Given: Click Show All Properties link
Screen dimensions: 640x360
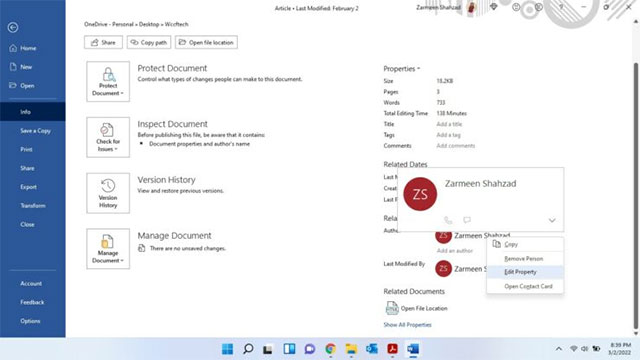Looking at the screenshot, I should click(407, 325).
